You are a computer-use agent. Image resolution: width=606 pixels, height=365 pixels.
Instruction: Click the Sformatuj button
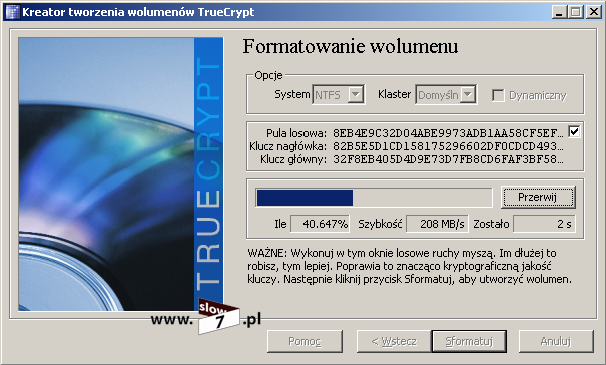pos(469,341)
